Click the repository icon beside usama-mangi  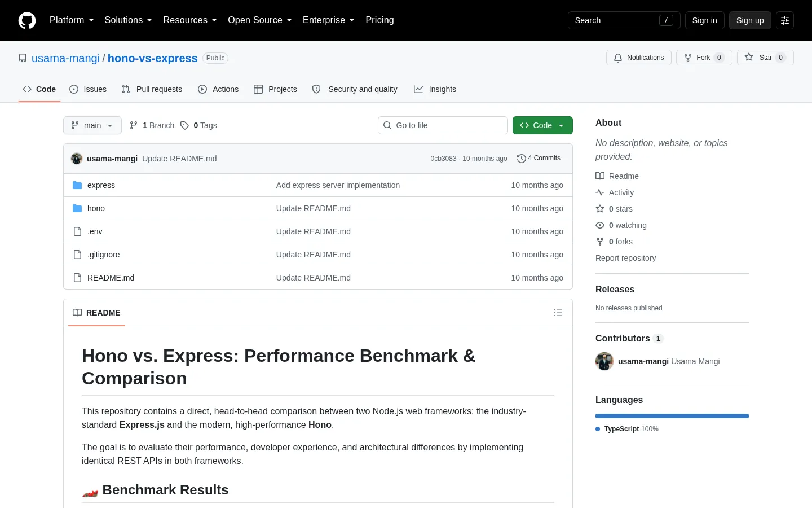point(23,58)
